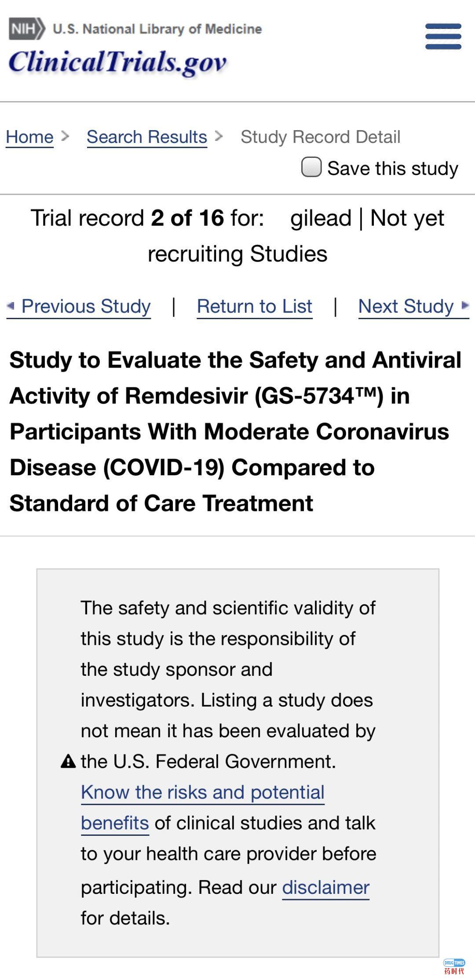Open the disclaimer link
Image resolution: width=475 pixels, height=980 pixels.
325,887
